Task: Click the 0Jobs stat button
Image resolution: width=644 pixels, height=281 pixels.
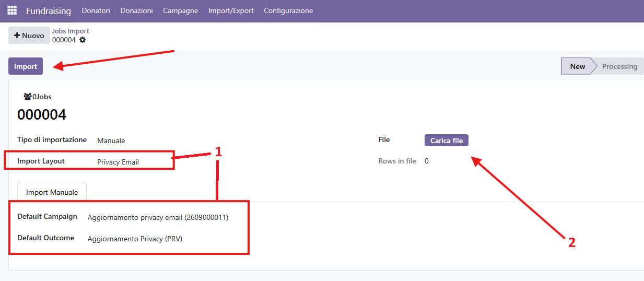Action: point(38,97)
